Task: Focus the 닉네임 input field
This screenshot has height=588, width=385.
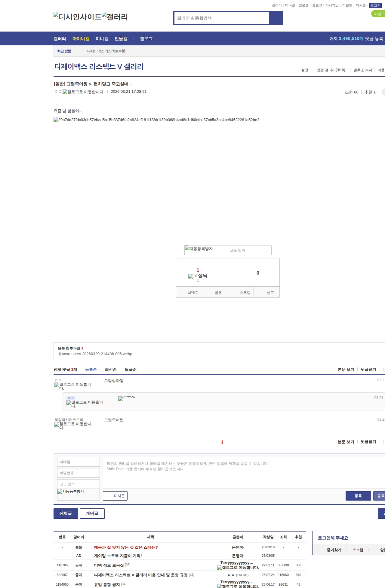Action: [79, 462]
